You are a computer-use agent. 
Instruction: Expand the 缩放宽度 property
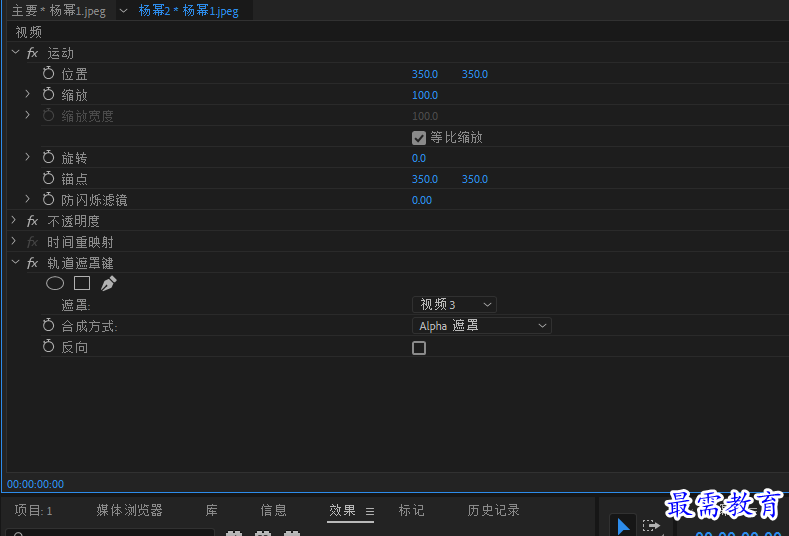pos(28,115)
